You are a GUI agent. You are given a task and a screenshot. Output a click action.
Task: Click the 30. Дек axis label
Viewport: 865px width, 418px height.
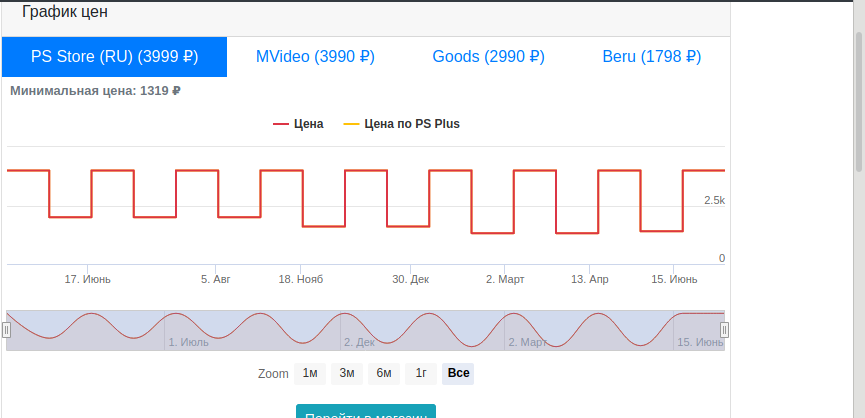coord(410,280)
